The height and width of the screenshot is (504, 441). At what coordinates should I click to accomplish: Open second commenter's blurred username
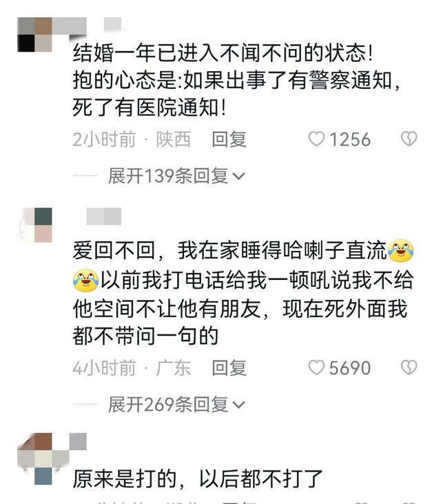[x=104, y=216]
